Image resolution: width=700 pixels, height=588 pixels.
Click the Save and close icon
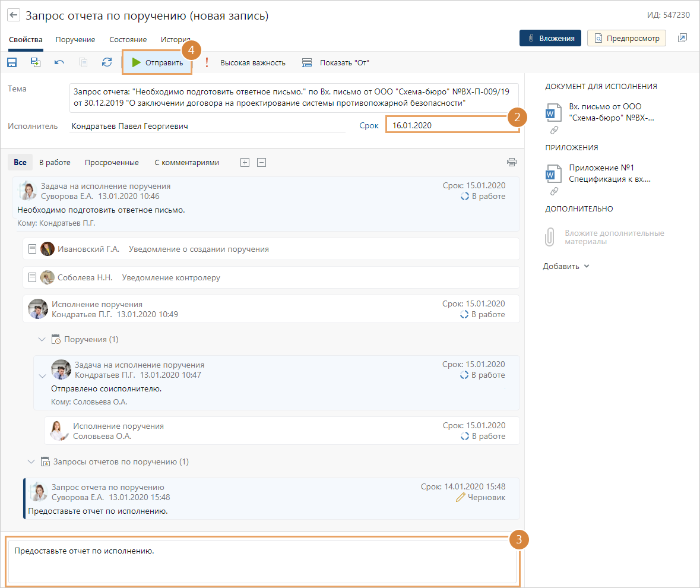[x=36, y=62]
